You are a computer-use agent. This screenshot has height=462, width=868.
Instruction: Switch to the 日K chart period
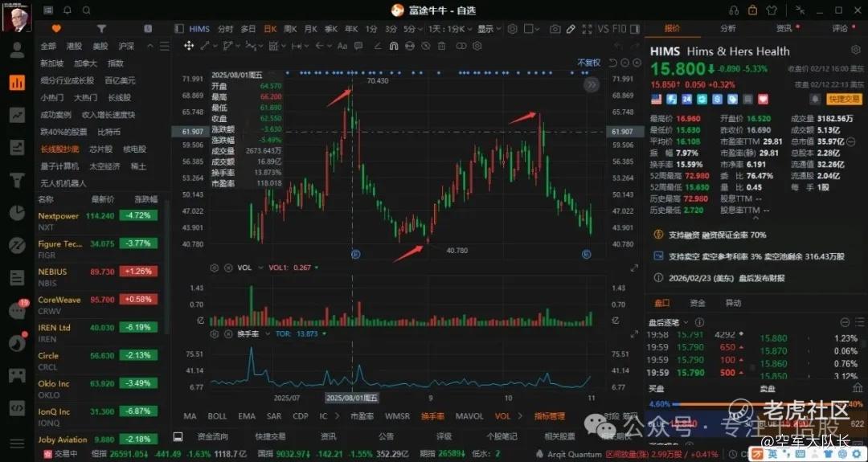point(270,29)
